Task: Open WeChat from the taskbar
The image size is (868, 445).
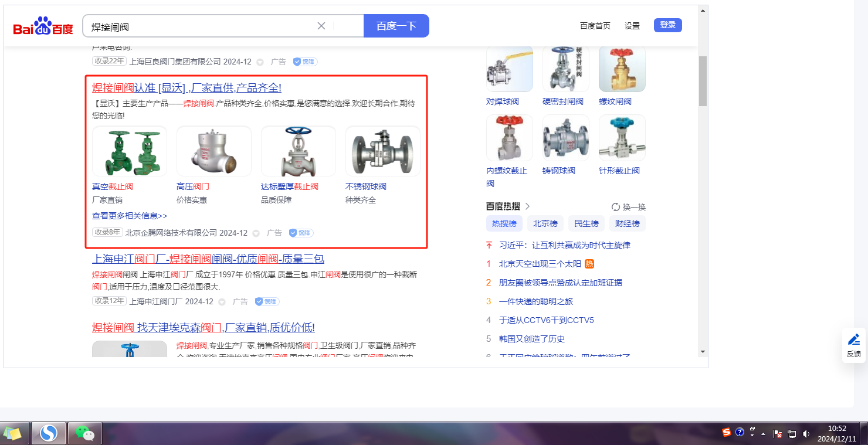Action: tap(85, 433)
